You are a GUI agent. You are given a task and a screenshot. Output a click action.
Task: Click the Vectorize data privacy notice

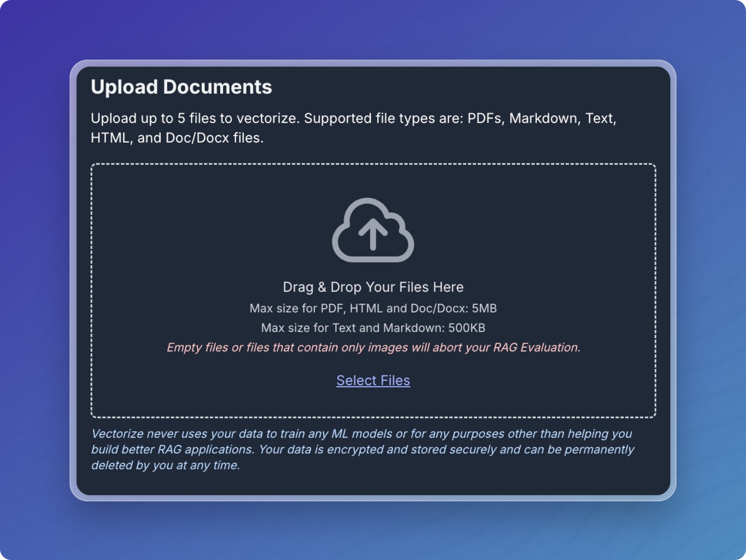[x=362, y=449]
